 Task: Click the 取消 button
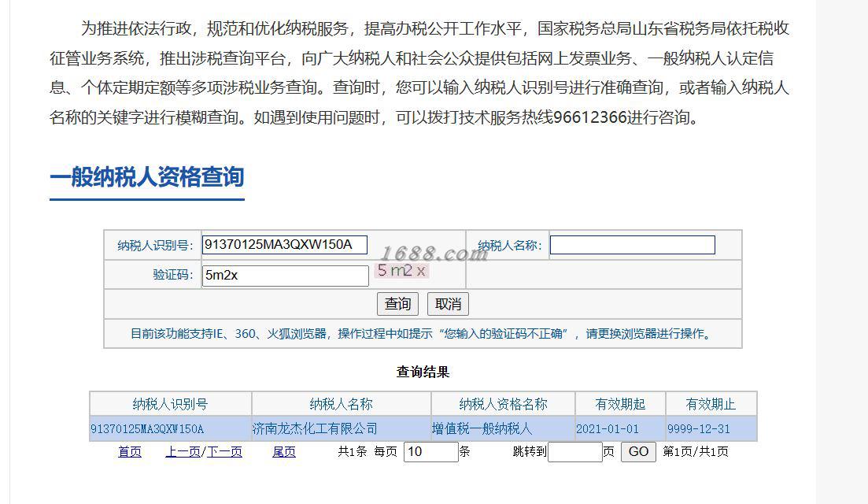click(448, 304)
